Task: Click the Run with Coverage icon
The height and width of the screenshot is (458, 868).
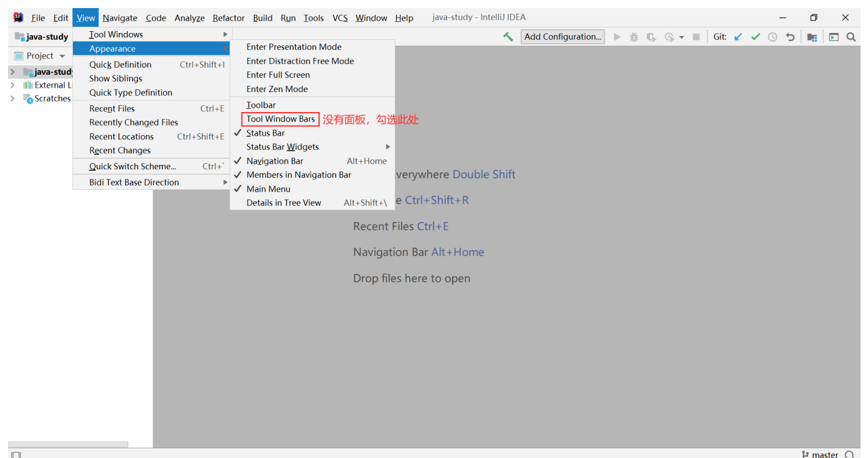Action: [651, 37]
